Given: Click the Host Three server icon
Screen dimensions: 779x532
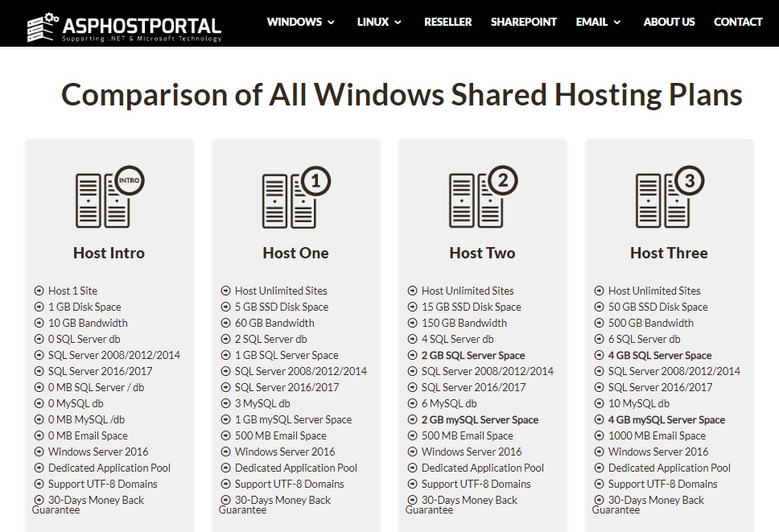Looking at the screenshot, I should click(x=670, y=196).
